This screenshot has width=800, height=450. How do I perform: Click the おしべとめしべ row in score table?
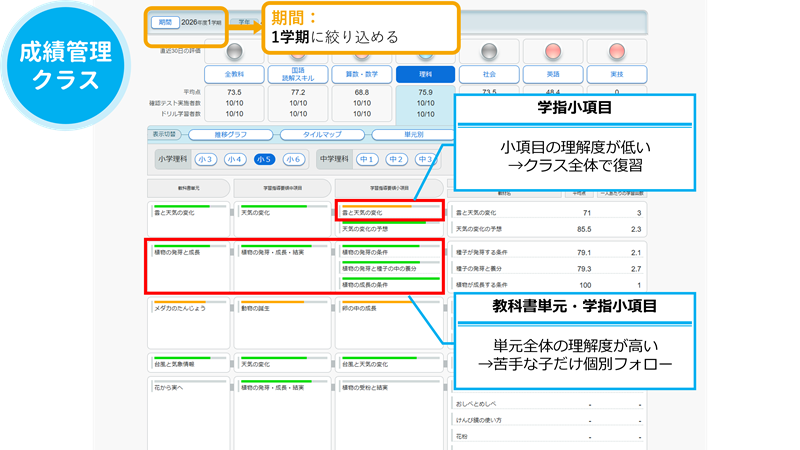[x=547, y=404]
